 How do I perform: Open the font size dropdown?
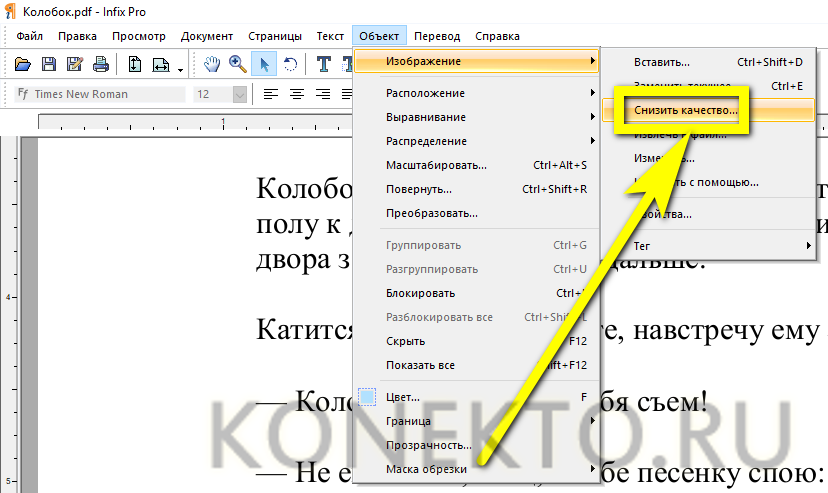tap(240, 94)
